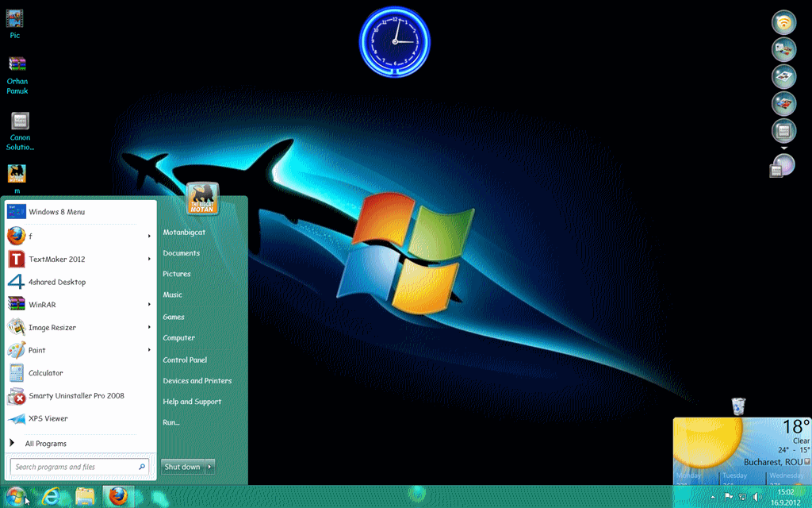Click the Shut down button
The width and height of the screenshot is (812, 508).
pos(183,467)
